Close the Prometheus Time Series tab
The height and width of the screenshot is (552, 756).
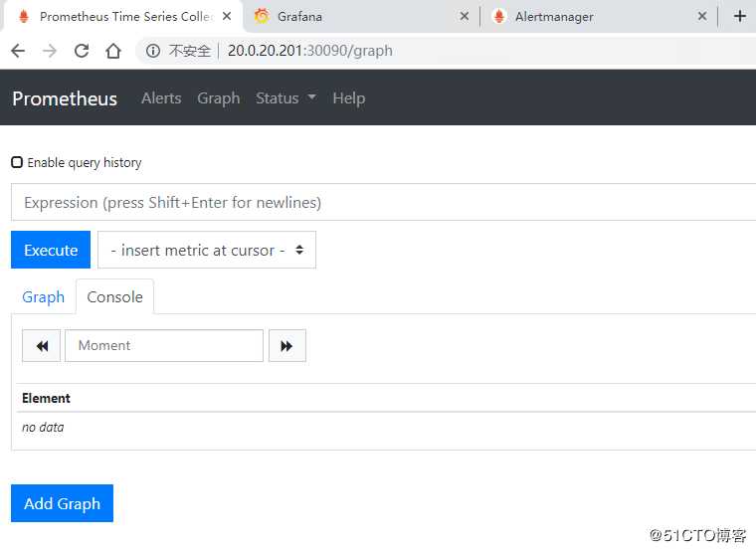pos(227,16)
